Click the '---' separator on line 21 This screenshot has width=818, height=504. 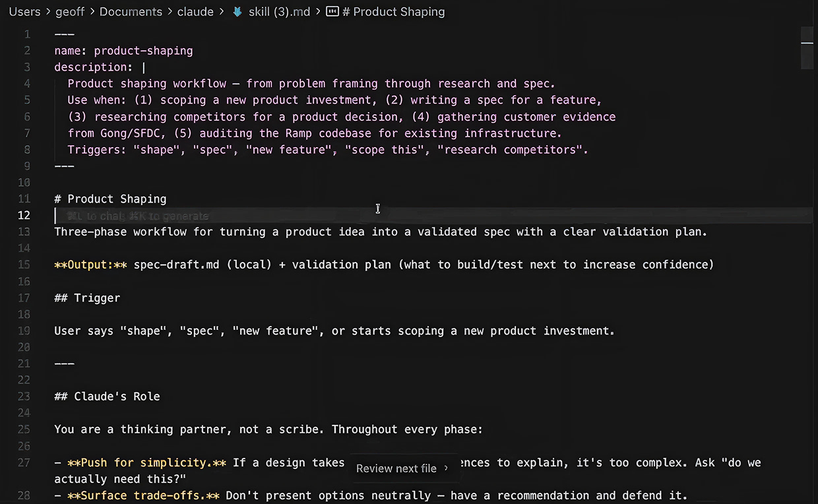point(64,363)
